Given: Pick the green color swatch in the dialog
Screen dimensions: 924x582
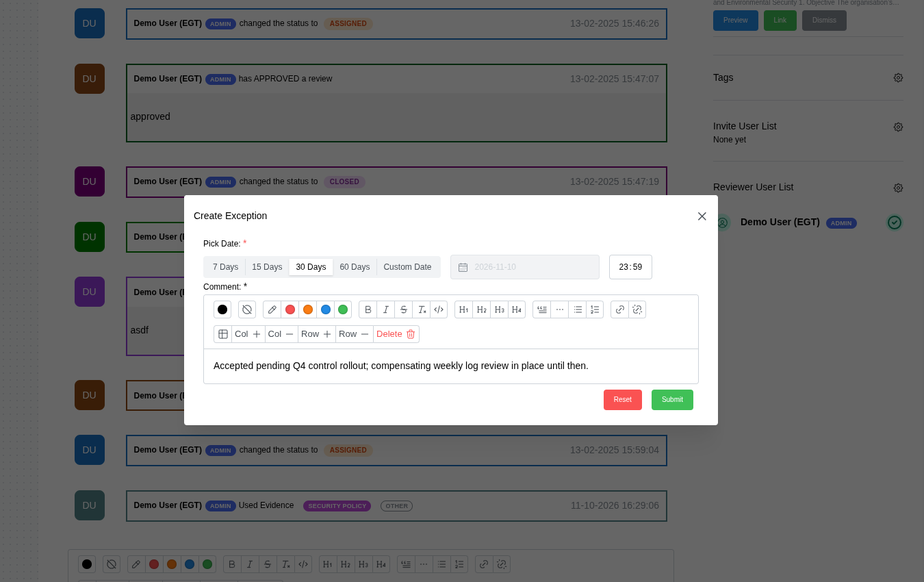Looking at the screenshot, I should 343,309.
